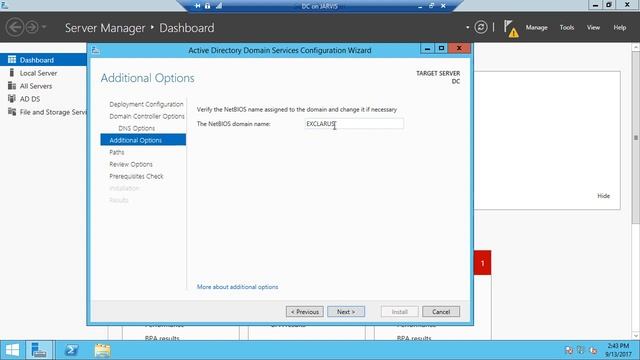Click the signal icon in VM connection bar
The width and height of the screenshot is (640, 360).
[219, 6]
